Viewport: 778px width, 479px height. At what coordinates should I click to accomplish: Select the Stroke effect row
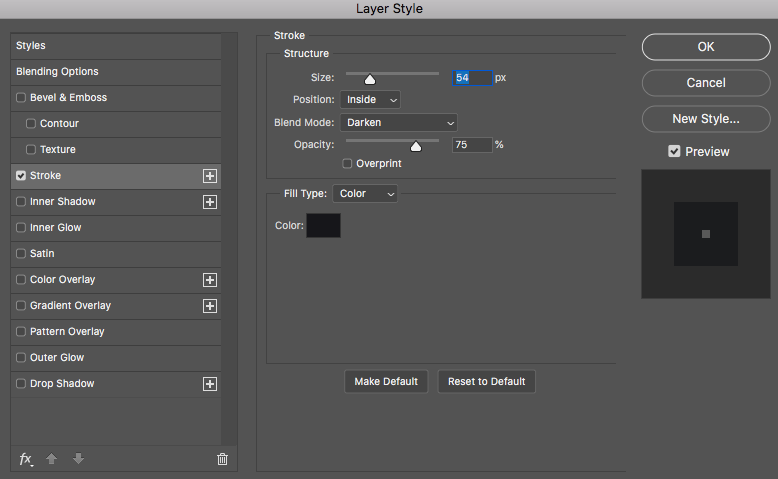116,176
